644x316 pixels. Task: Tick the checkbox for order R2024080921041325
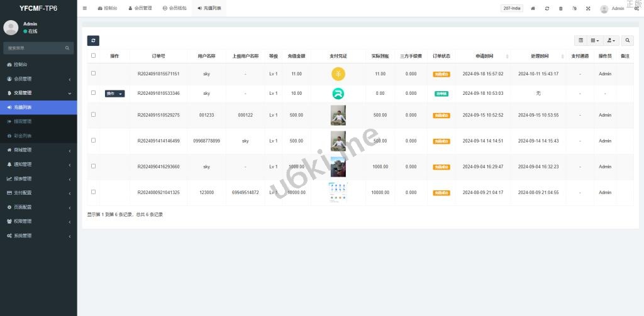point(94,192)
